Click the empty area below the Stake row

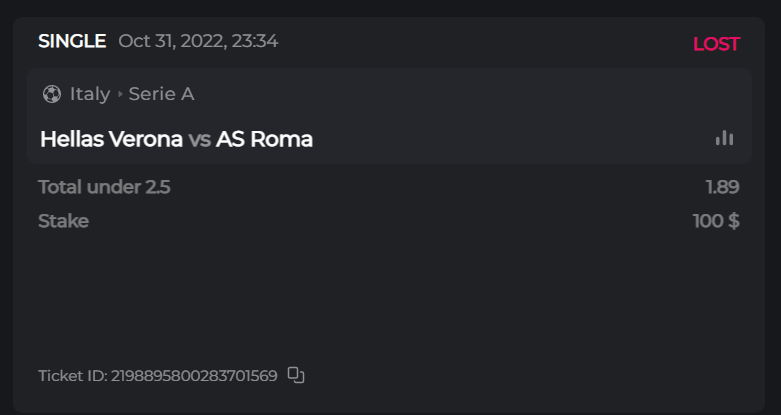(x=390, y=295)
